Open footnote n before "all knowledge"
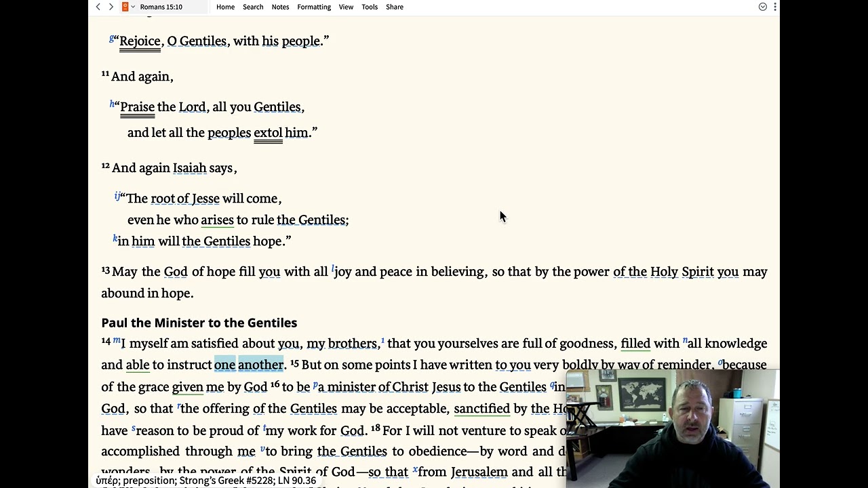 [685, 340]
